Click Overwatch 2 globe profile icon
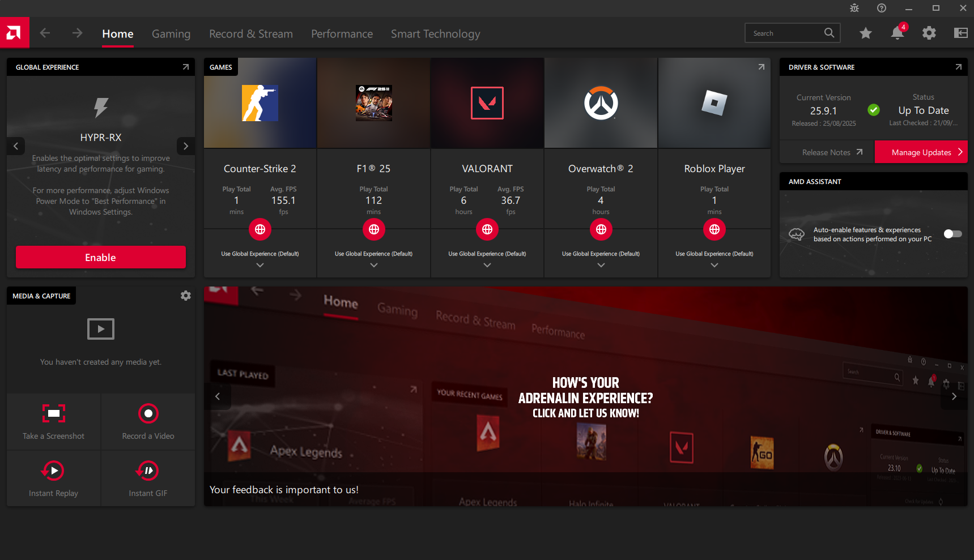Screen dimensions: 974x560 pyautogui.click(x=601, y=229)
